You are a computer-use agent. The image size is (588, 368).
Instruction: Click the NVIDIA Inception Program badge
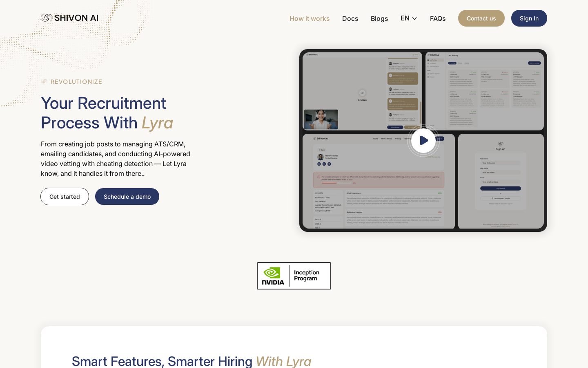(294, 276)
